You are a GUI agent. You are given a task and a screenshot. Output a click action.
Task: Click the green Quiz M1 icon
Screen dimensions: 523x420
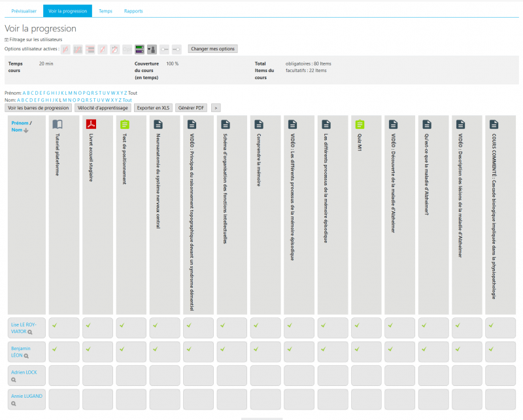click(359, 124)
